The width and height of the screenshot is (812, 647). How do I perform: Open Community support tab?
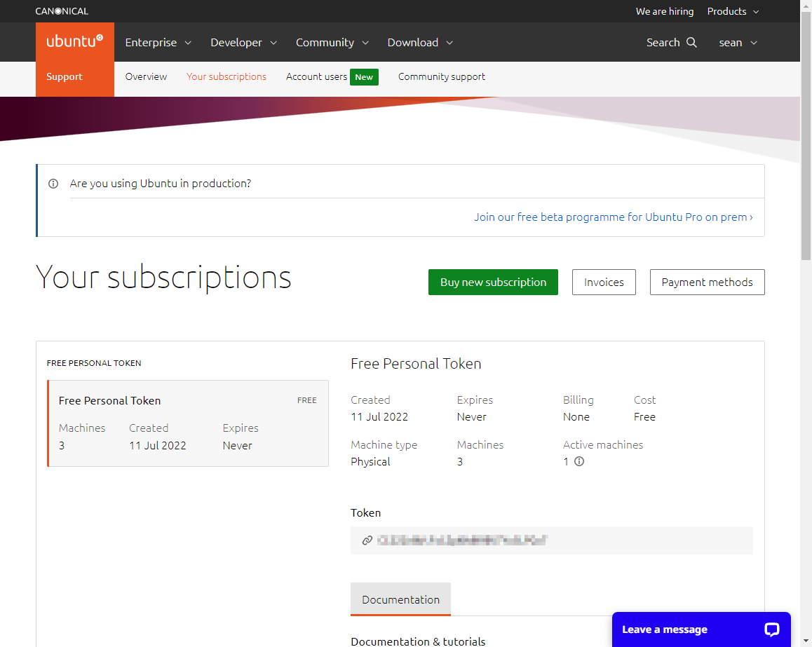(441, 76)
